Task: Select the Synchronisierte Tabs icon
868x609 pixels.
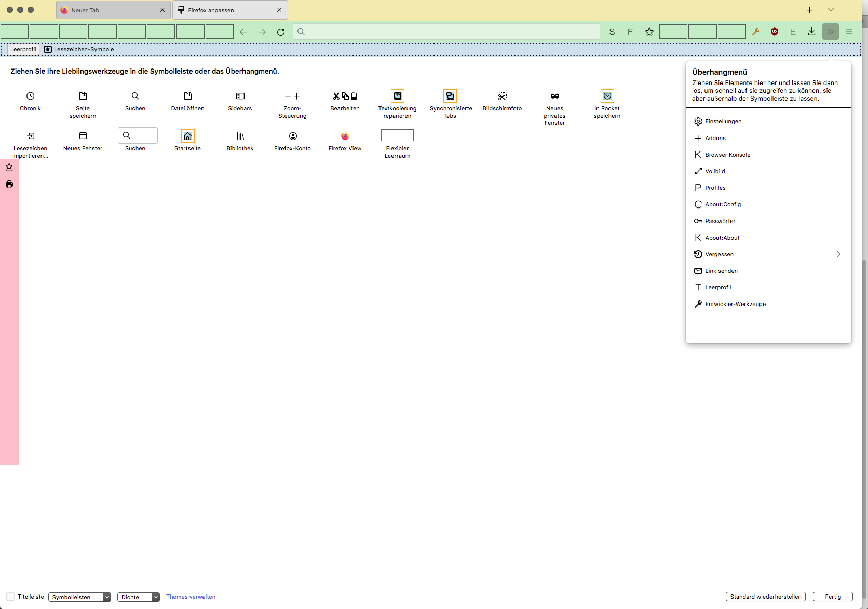Action: [x=450, y=96]
